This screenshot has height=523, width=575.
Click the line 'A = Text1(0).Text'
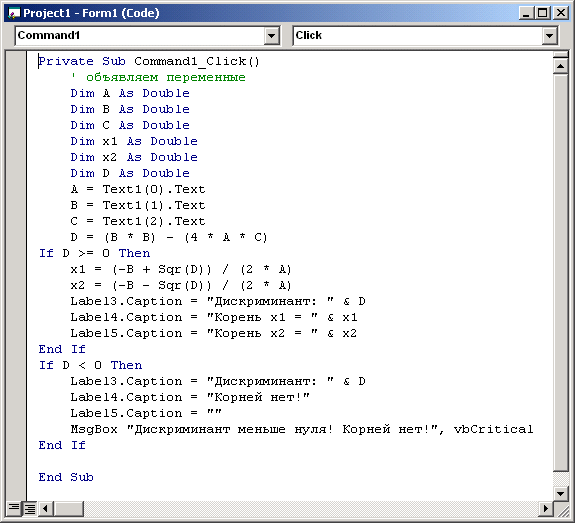pyautogui.click(x=138, y=189)
